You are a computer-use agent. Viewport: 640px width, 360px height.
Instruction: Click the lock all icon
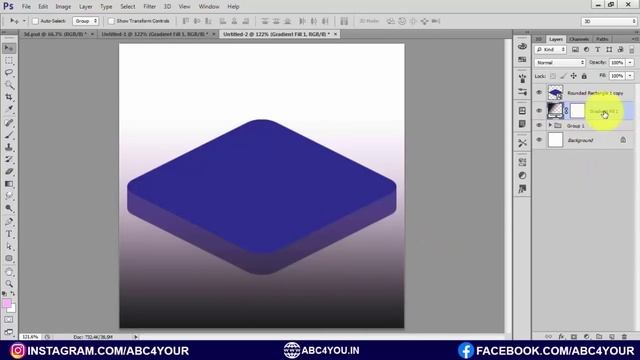[x=584, y=76]
